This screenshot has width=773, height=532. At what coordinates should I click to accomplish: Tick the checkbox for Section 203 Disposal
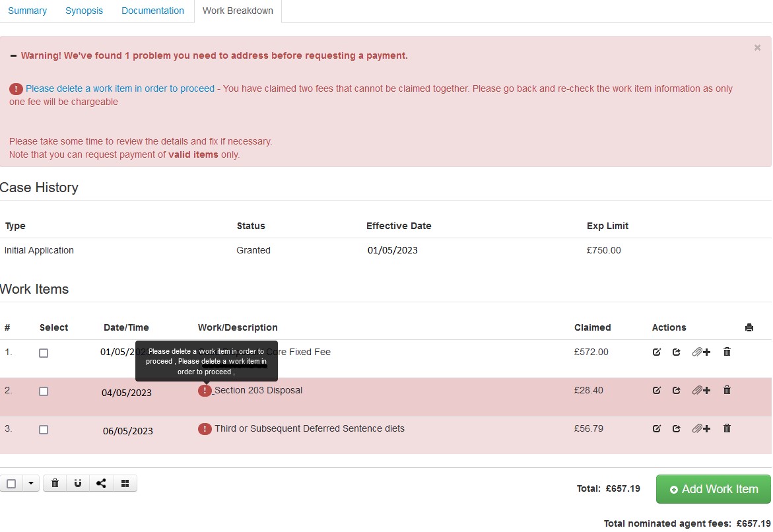[x=44, y=391]
